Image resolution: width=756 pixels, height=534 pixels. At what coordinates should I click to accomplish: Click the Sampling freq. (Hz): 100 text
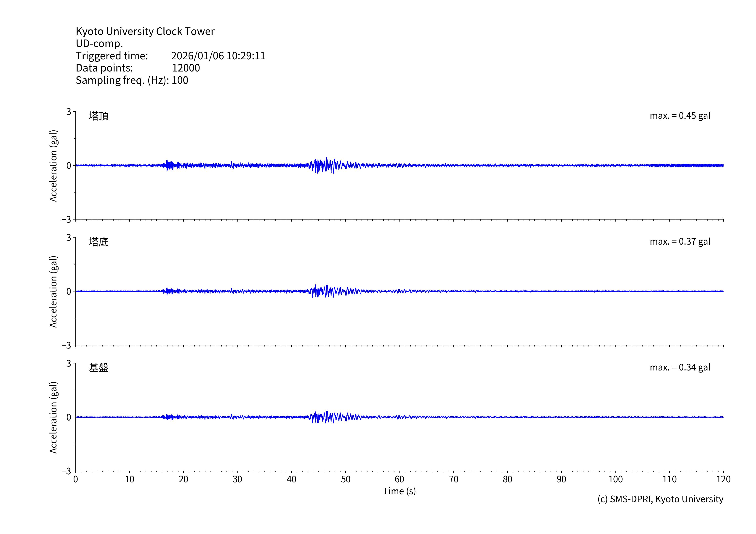[132, 80]
